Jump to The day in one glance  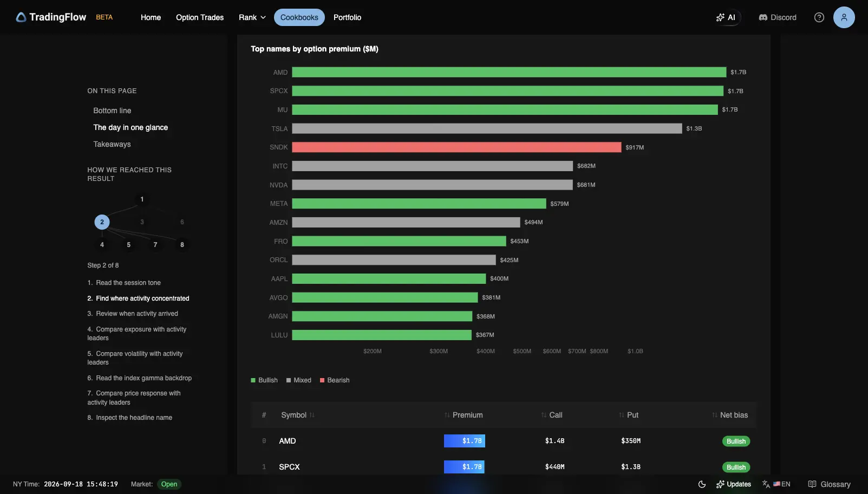130,127
